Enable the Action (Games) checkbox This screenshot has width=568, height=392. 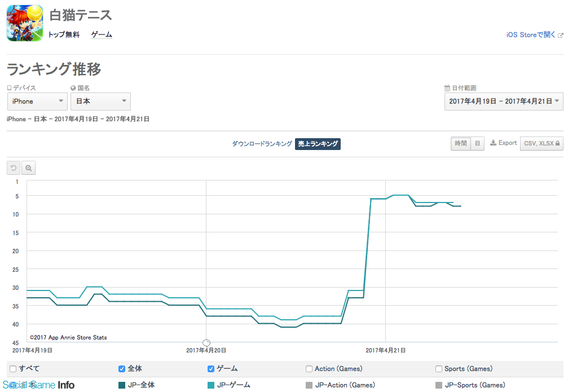[x=309, y=369]
